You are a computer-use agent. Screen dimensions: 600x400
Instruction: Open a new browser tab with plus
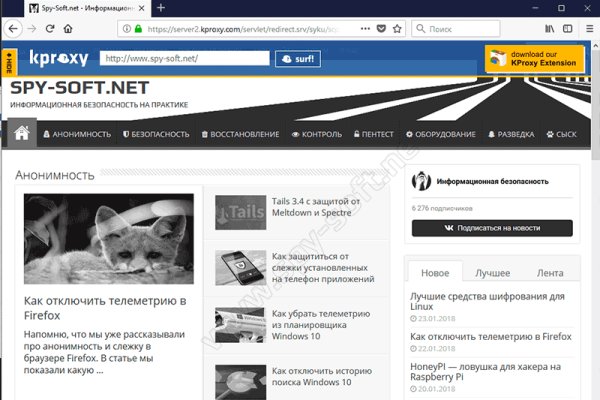click(161, 8)
